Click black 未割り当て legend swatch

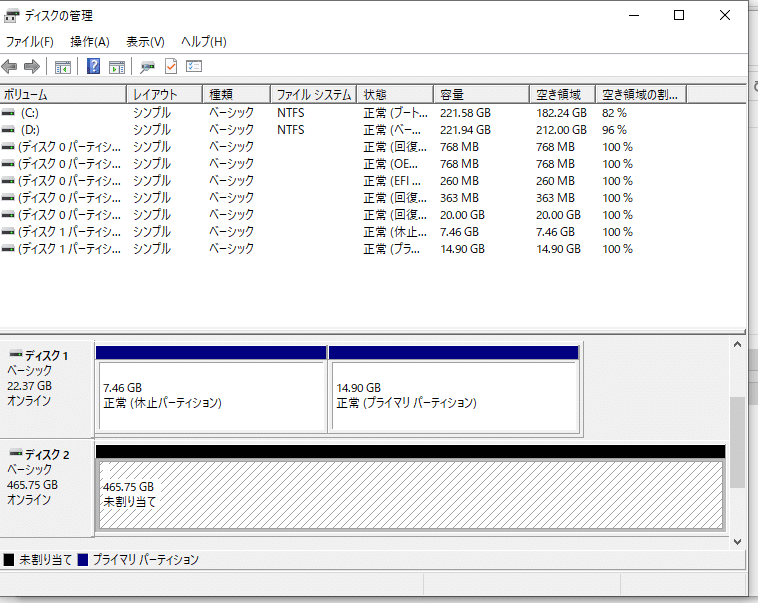coord(9,559)
